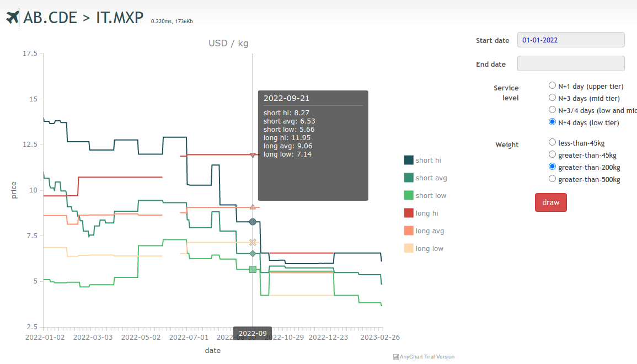Choose greater-than-45kg weight option
Screen dimensions: 637x364
(x=552, y=154)
